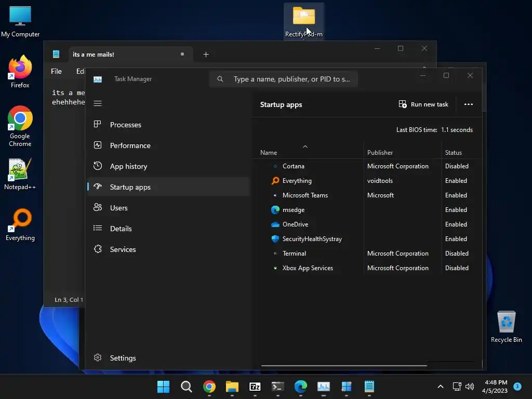Screen dimensions: 532x399
Task: Open the clock showing 4:48 PM
Action: pos(495,387)
